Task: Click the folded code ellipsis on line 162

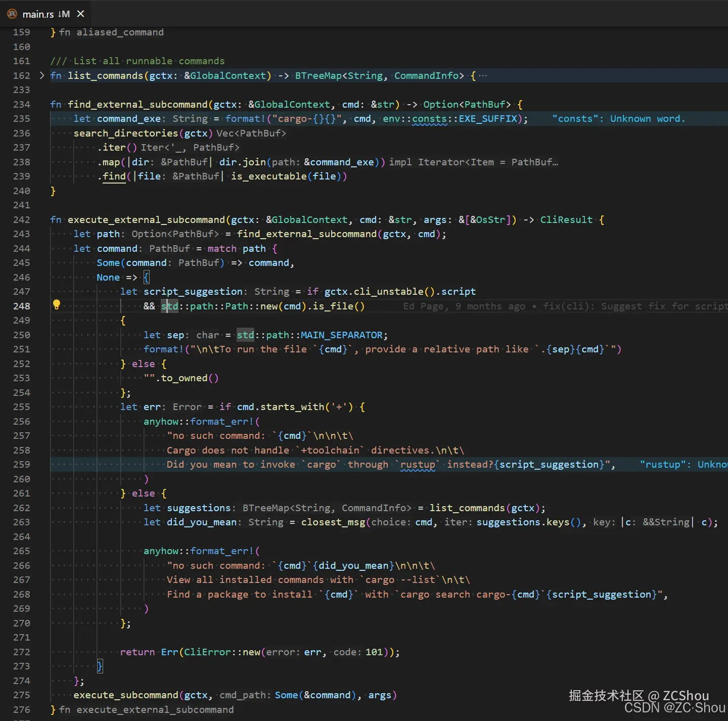Action: click(483, 75)
